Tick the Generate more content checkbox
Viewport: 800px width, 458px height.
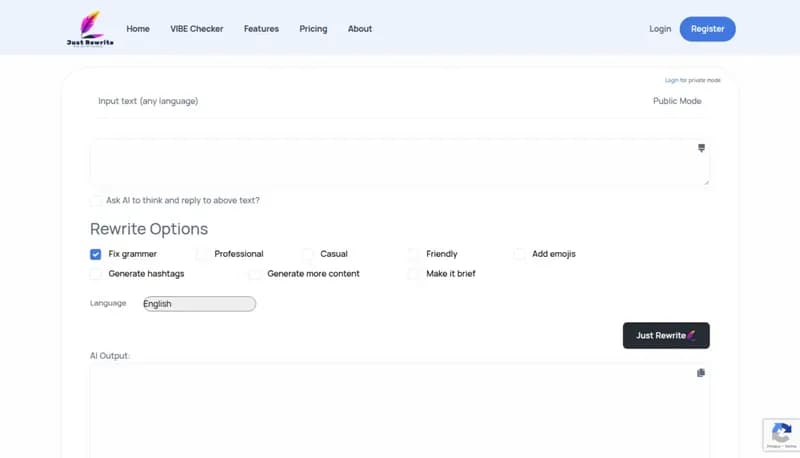255,274
